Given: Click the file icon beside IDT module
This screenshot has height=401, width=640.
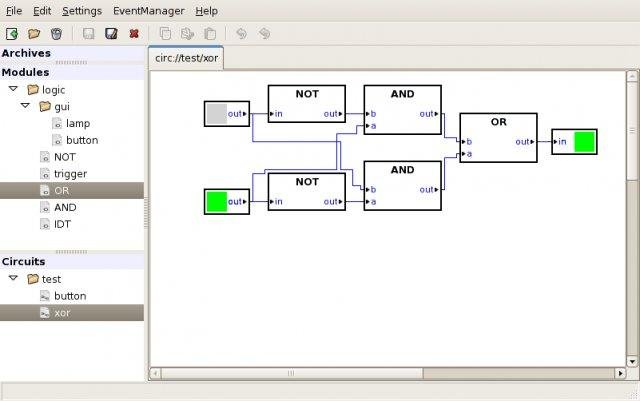Looking at the screenshot, I should tap(45, 224).
